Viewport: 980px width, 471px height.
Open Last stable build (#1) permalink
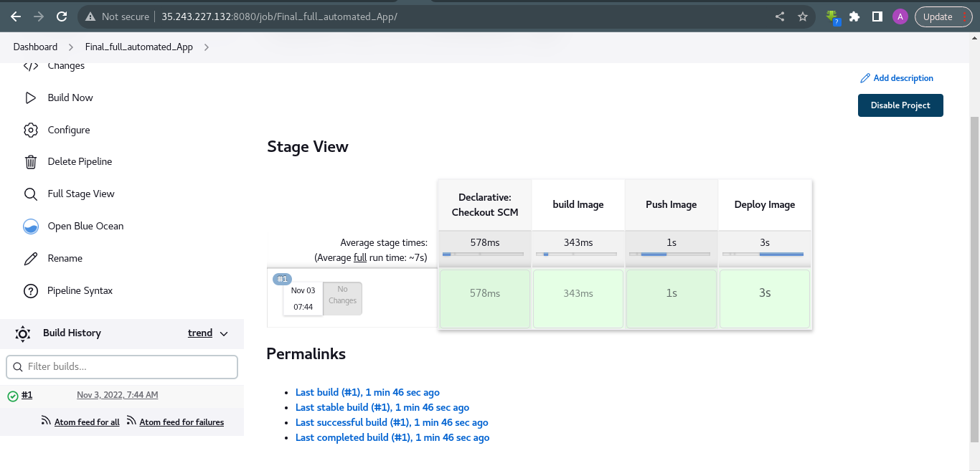click(x=382, y=407)
